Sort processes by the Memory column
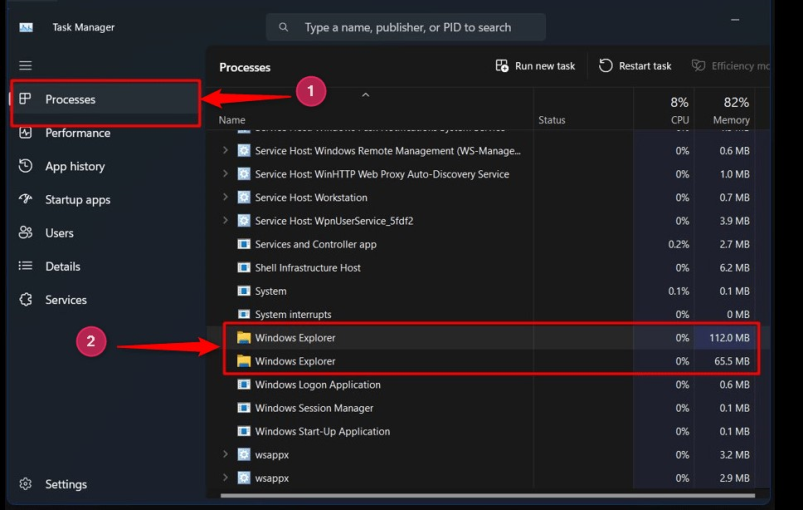The height and width of the screenshot is (510, 803). (730, 110)
